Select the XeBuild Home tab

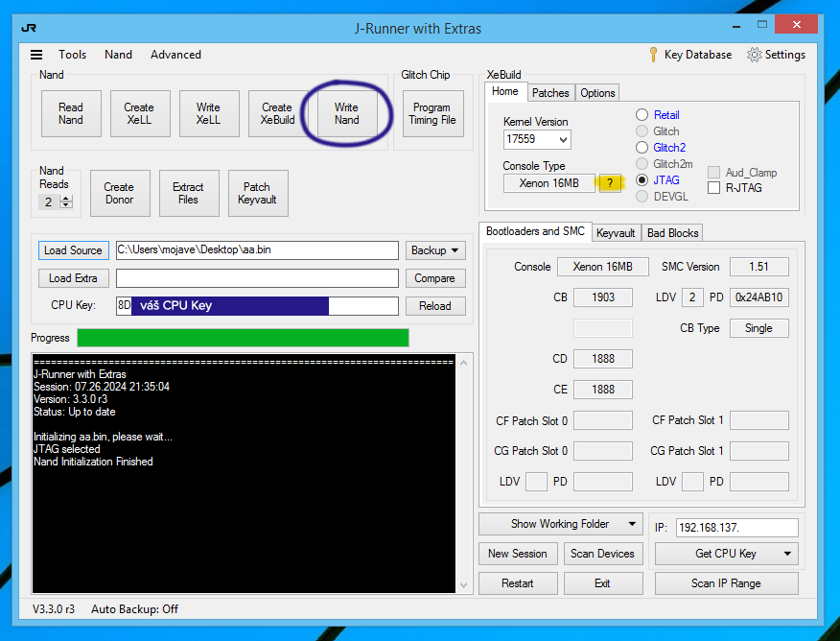point(505,92)
